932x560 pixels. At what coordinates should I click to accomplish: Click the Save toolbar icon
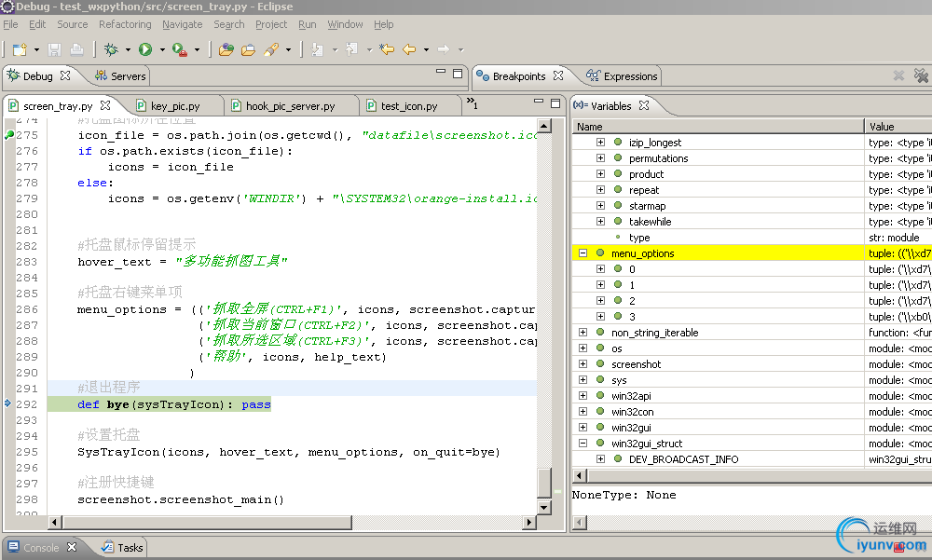tap(55, 49)
